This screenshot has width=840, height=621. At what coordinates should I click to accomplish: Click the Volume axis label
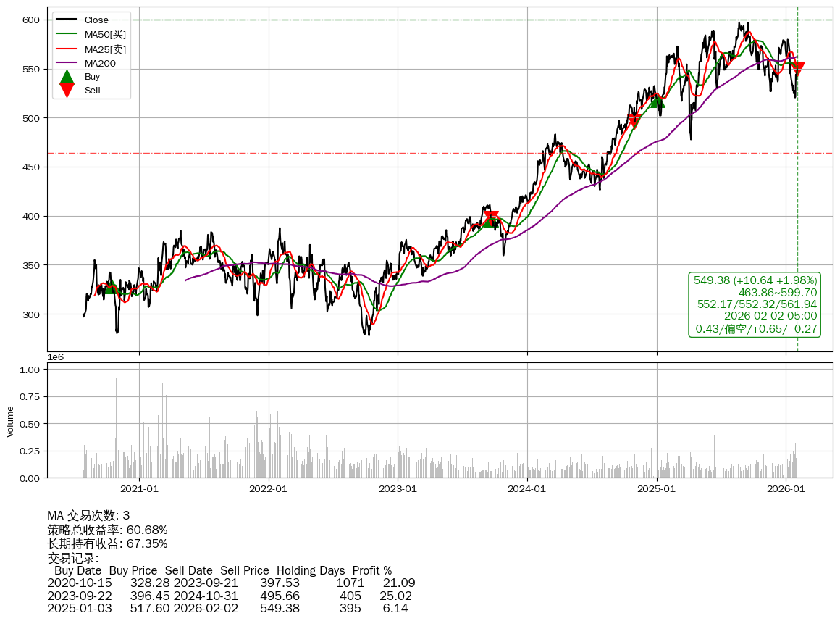pyautogui.click(x=10, y=422)
